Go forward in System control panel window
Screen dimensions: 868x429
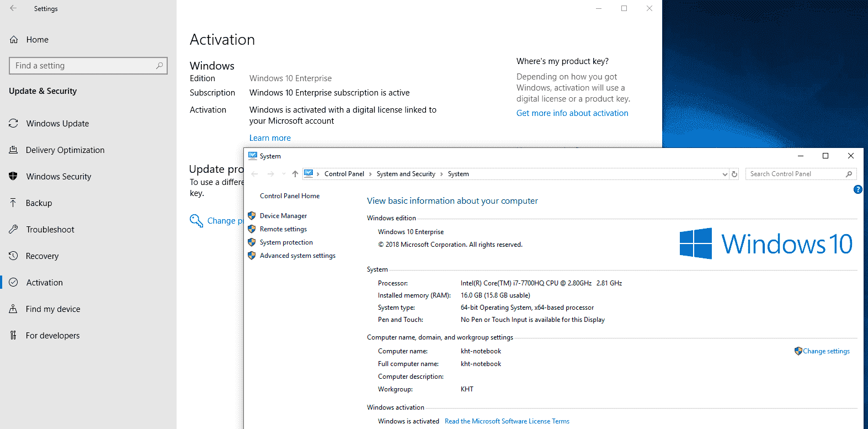(x=270, y=174)
